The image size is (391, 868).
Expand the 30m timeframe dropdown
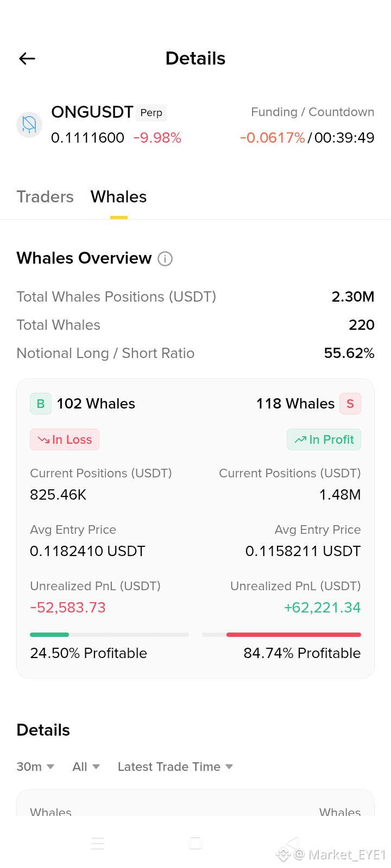click(35, 767)
